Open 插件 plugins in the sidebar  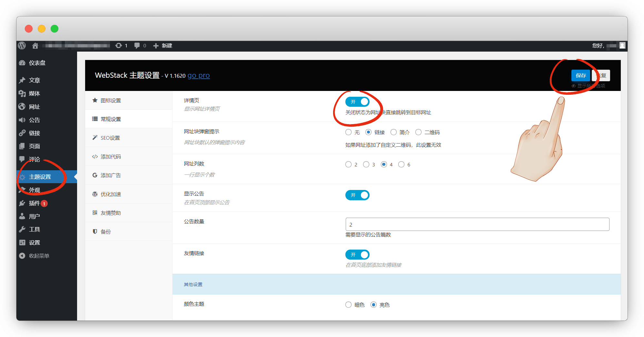pos(34,203)
